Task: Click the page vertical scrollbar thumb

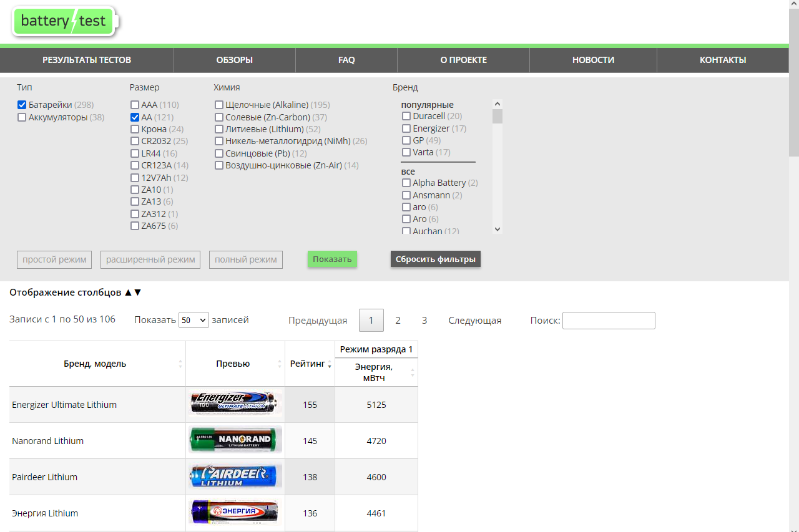Action: [794, 82]
